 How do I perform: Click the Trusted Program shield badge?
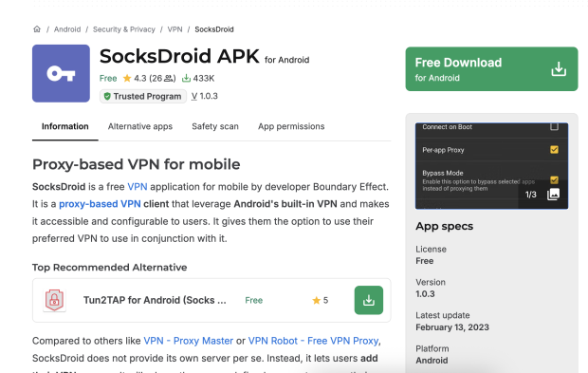(143, 97)
